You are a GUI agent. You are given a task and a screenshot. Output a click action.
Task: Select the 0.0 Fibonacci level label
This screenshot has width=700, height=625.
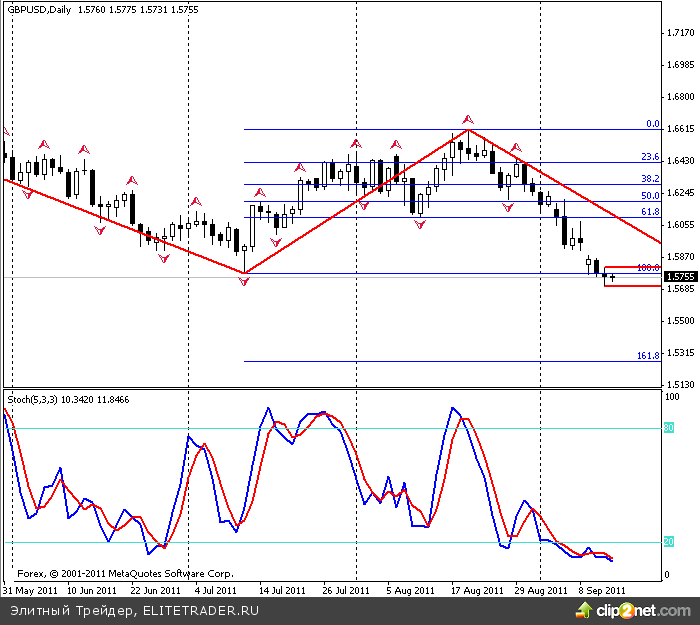click(653, 124)
